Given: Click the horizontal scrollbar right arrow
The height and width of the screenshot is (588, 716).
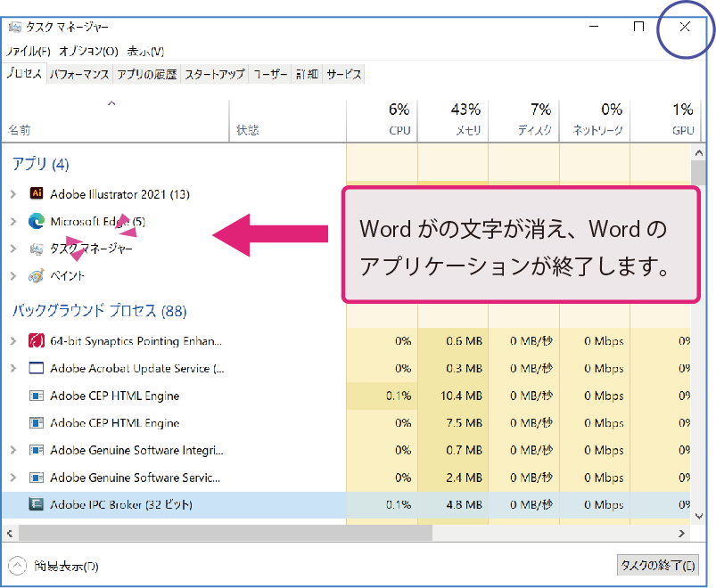Looking at the screenshot, I should click(x=682, y=533).
